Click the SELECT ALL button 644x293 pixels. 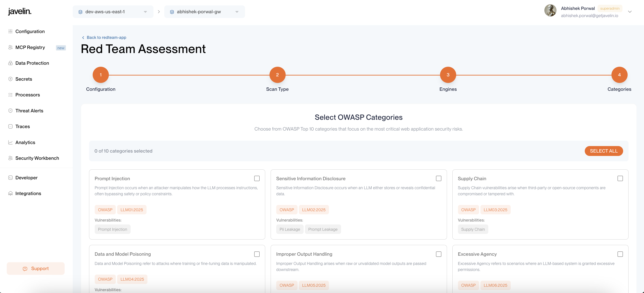[x=604, y=151]
